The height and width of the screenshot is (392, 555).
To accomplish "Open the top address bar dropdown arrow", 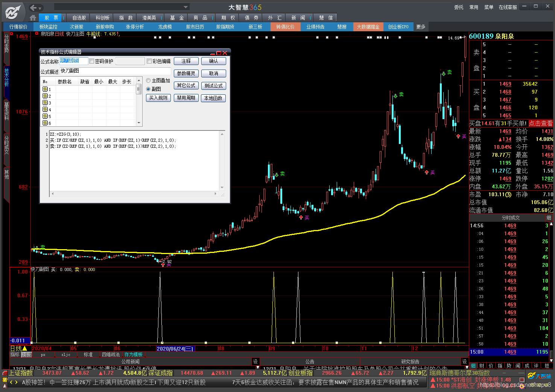I will click(x=186, y=7).
